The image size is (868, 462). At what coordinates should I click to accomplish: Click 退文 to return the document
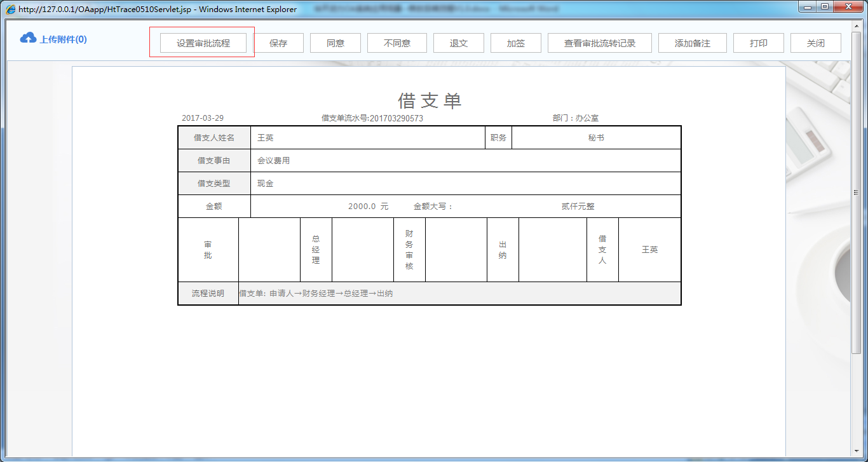tap(458, 43)
